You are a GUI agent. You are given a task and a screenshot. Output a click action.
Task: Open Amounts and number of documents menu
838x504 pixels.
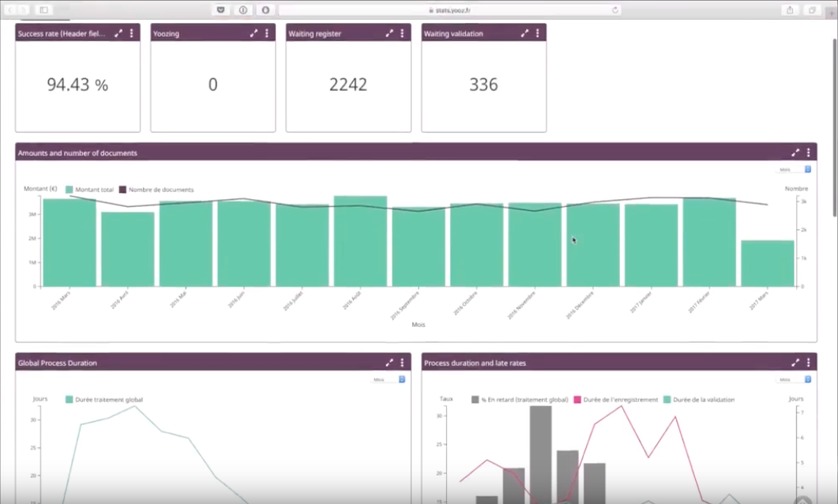point(808,152)
